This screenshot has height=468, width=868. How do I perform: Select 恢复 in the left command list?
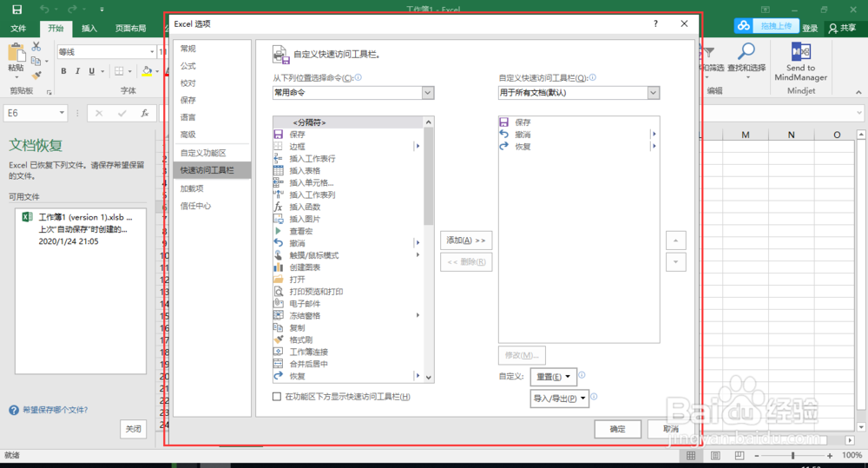coord(348,376)
